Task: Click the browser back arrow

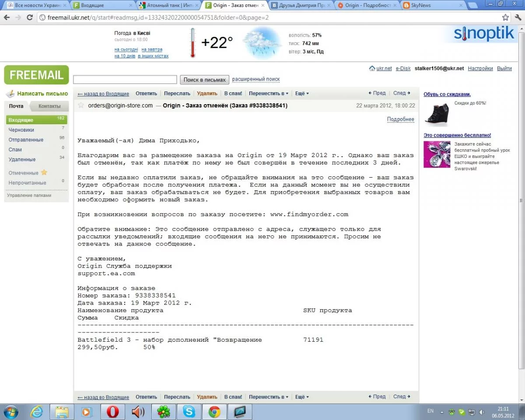Action: [7, 17]
